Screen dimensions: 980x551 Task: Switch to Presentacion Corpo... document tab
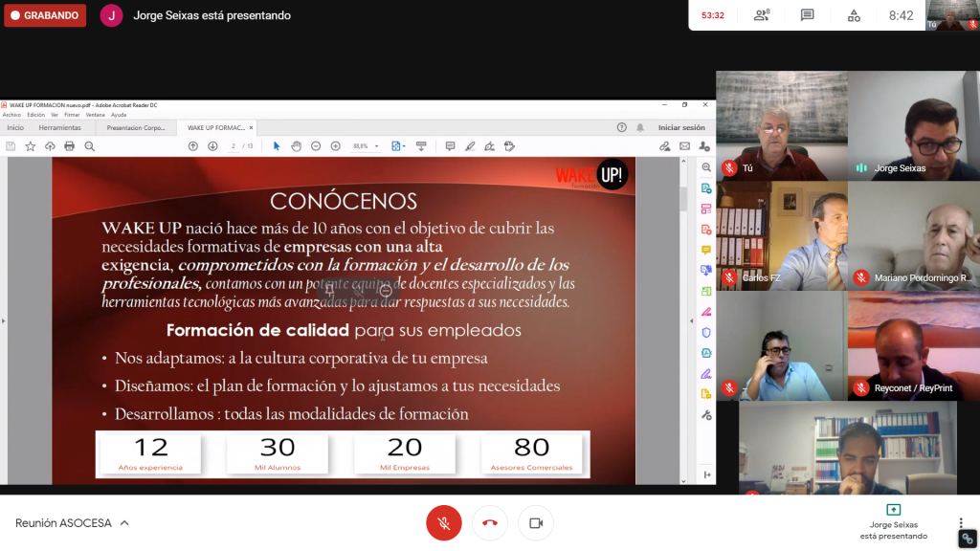(x=136, y=127)
